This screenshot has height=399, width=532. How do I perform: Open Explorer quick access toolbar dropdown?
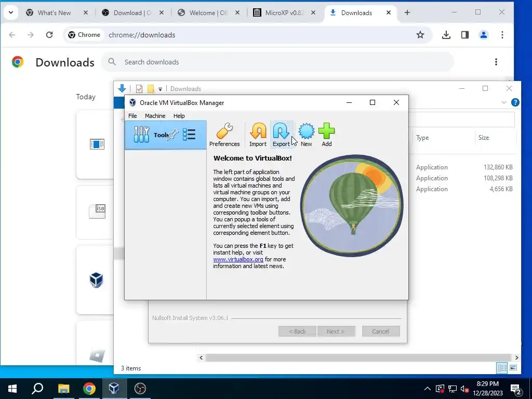point(160,89)
